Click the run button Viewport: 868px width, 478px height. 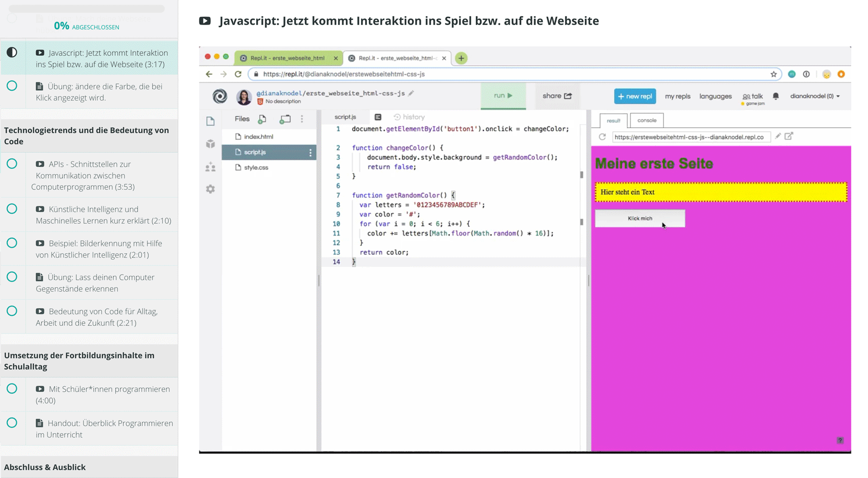[x=502, y=96]
